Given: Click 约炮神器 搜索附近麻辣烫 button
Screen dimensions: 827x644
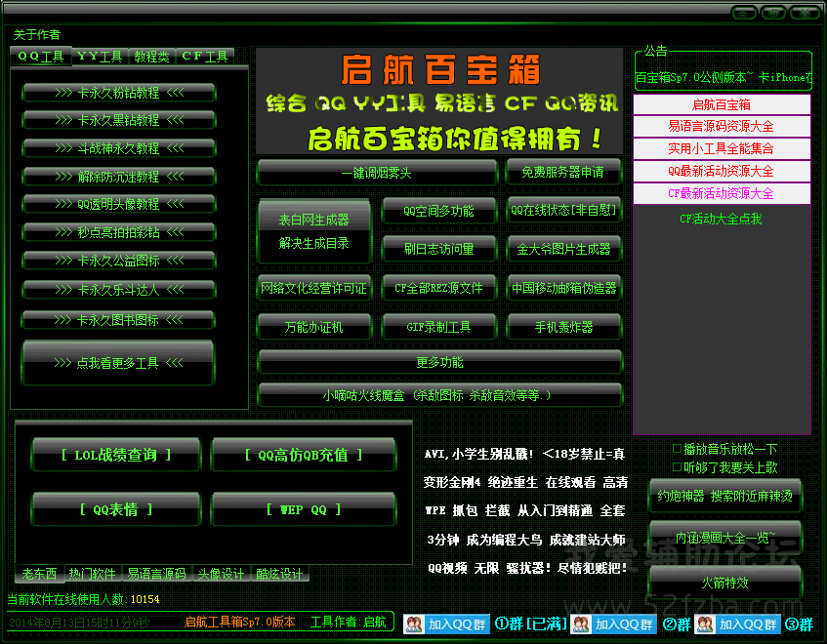Looking at the screenshot, I should (x=725, y=496).
